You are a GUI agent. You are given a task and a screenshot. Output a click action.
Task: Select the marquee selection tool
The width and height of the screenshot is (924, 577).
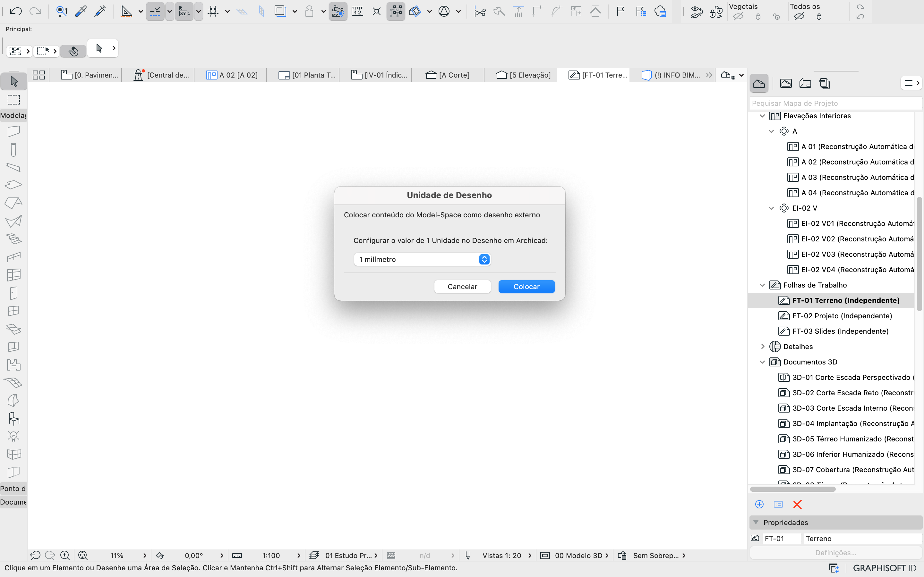[x=13, y=100]
